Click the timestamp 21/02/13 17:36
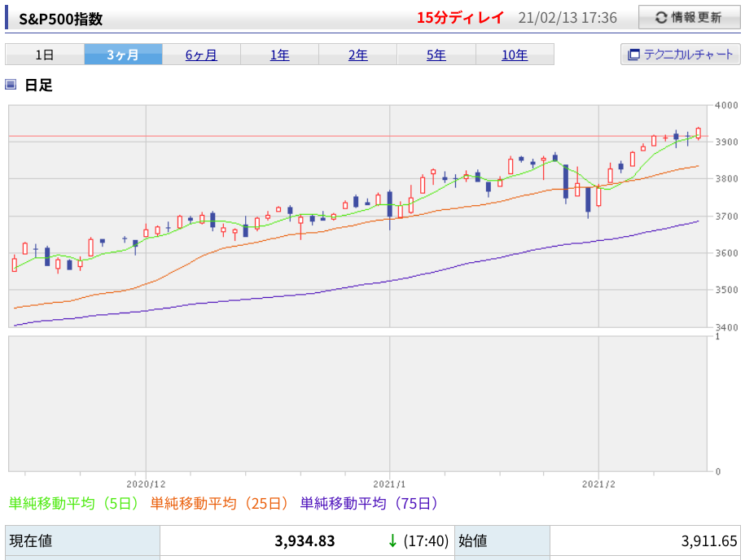 pyautogui.click(x=568, y=18)
